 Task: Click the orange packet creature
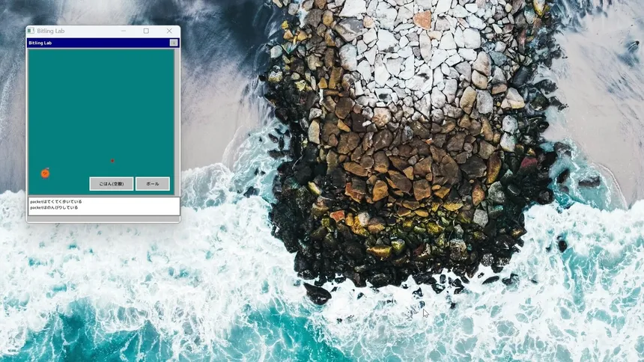(46, 174)
